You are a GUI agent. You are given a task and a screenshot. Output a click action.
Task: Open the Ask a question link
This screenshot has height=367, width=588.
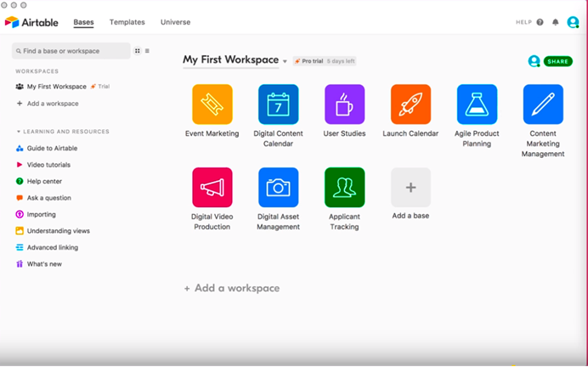tap(48, 198)
